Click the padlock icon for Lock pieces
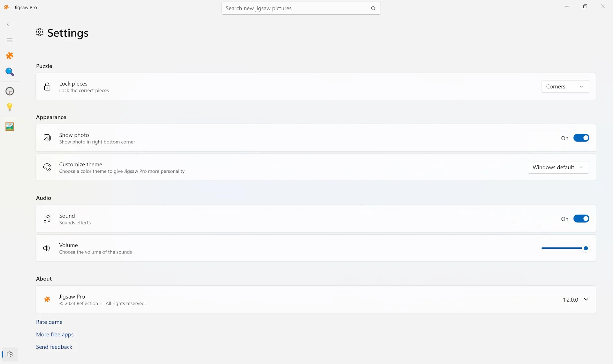The width and height of the screenshot is (613, 364). (47, 87)
